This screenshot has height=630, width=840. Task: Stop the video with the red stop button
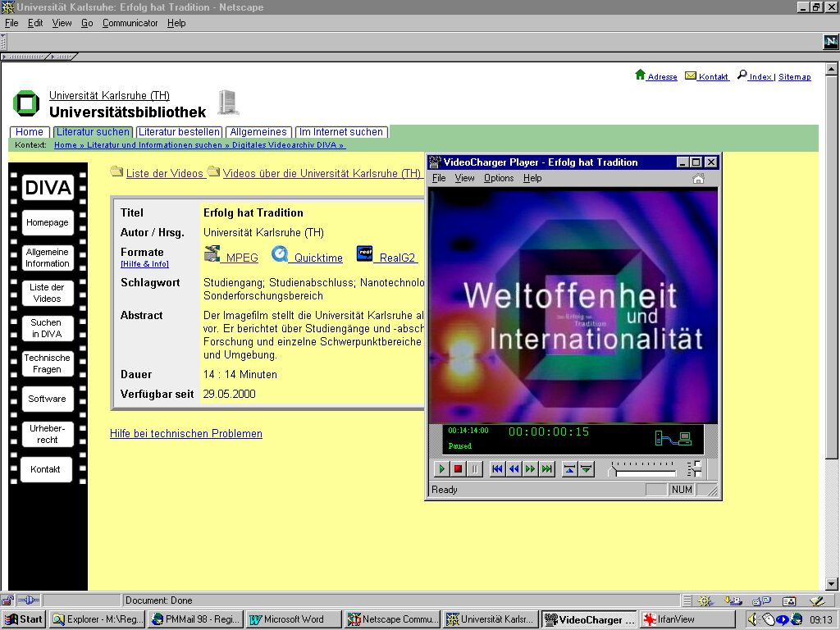(x=458, y=469)
